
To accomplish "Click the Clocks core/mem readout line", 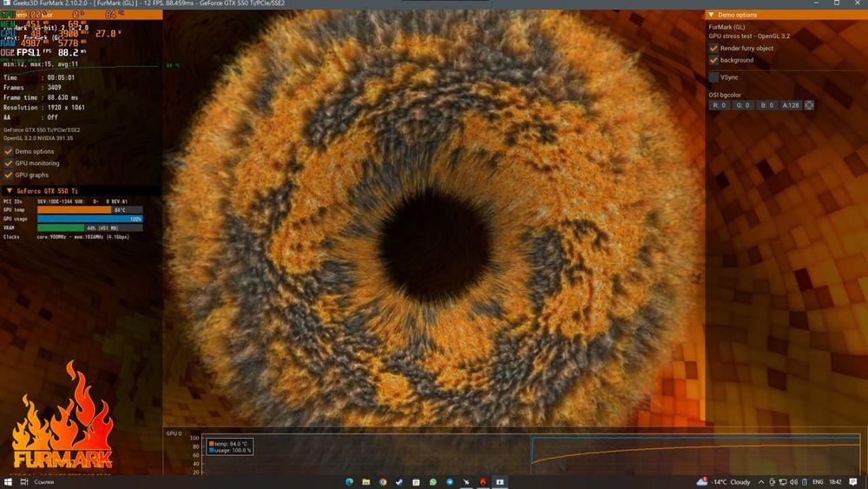I will 66,236.
